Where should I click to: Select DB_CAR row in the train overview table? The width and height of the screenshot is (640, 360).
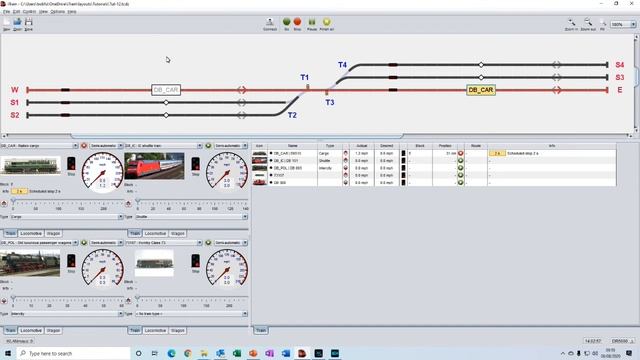[434, 153]
